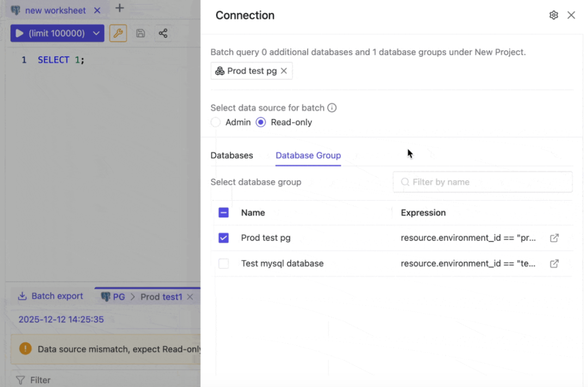The height and width of the screenshot is (387, 588).
Task: Expand the run query limit dropdown arrow
Action: pyautogui.click(x=96, y=33)
